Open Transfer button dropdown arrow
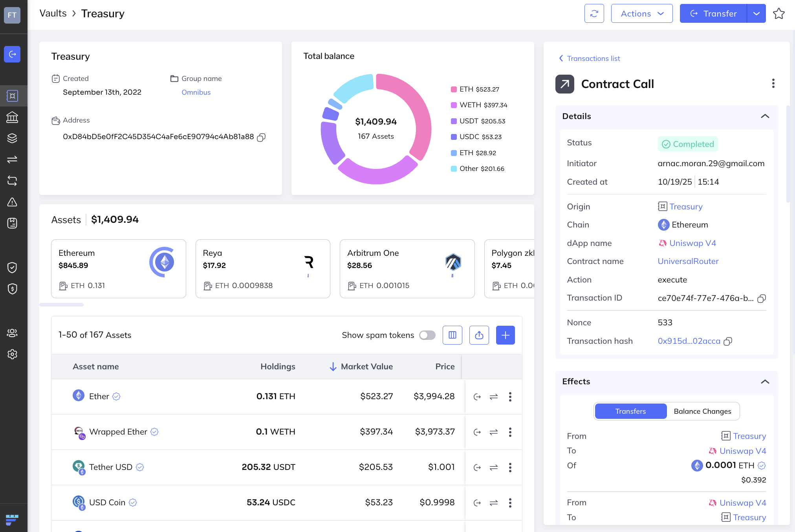Viewport: 795px width, 532px height. [756, 14]
